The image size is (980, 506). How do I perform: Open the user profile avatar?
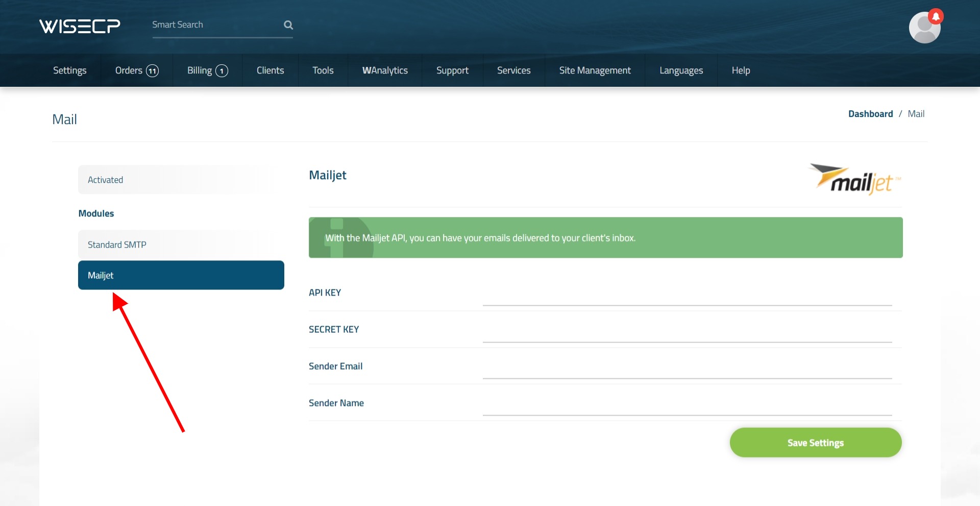(924, 28)
